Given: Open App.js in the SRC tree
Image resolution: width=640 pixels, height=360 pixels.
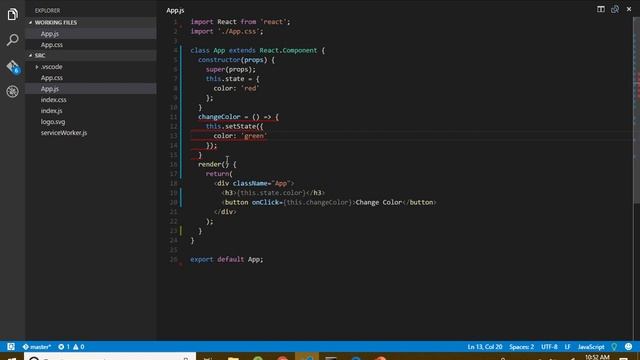Looking at the screenshot, I should [x=91, y=89].
